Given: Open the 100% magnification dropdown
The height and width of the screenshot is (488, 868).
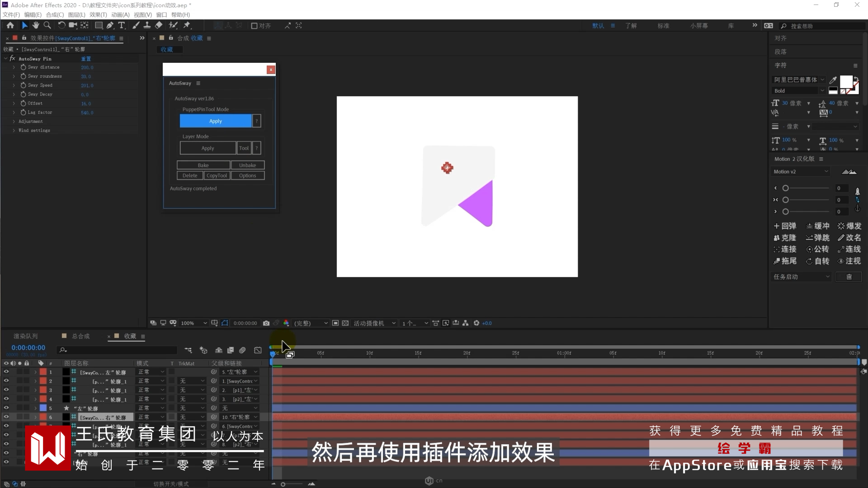Looking at the screenshot, I should (194, 323).
